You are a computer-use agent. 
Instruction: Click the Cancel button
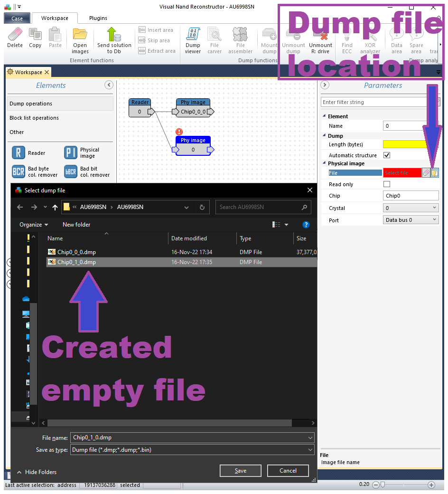pyautogui.click(x=288, y=471)
